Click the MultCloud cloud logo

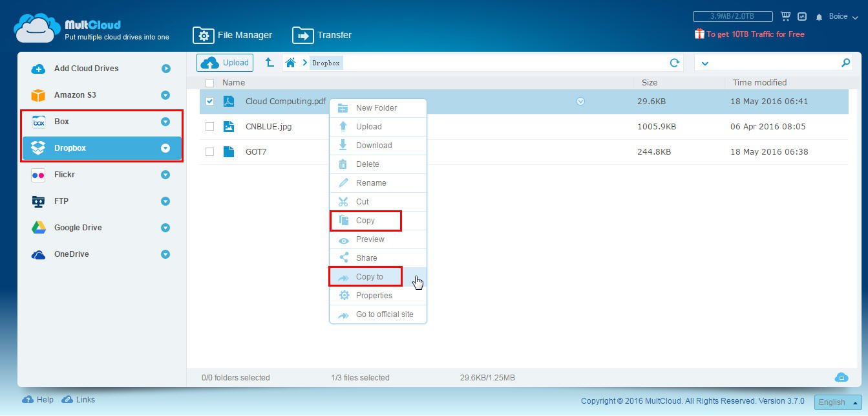[x=37, y=28]
